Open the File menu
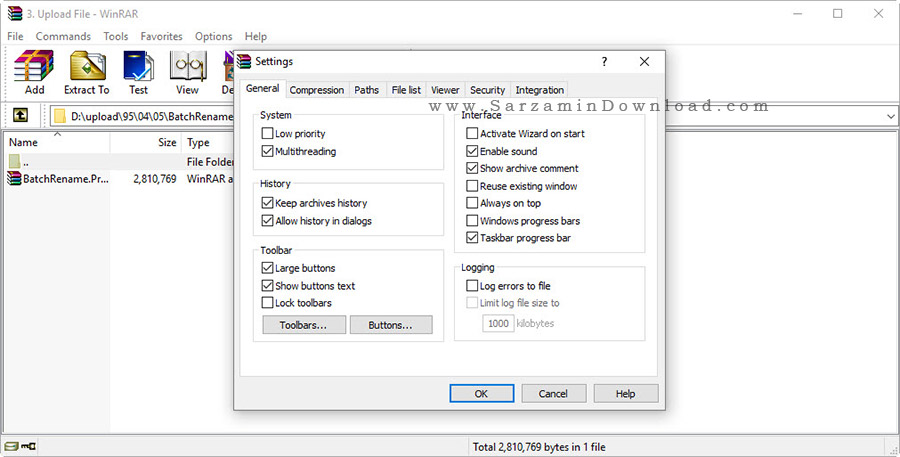 tap(15, 36)
